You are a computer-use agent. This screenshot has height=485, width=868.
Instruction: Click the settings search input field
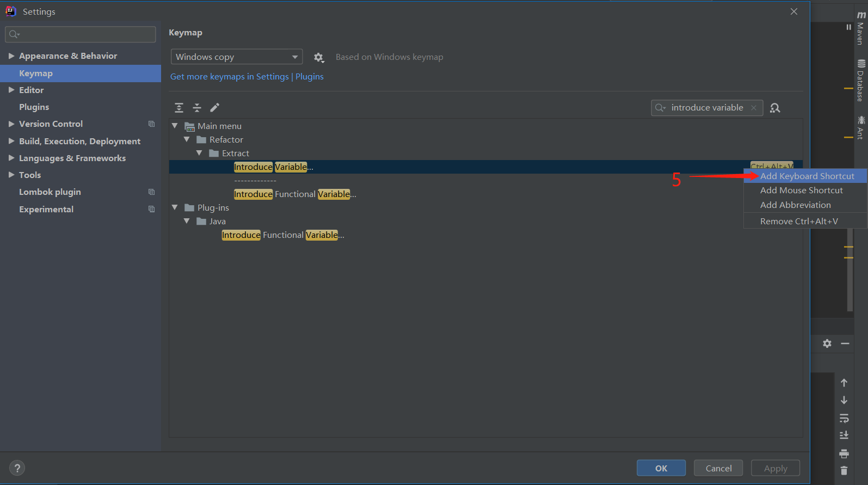point(81,34)
